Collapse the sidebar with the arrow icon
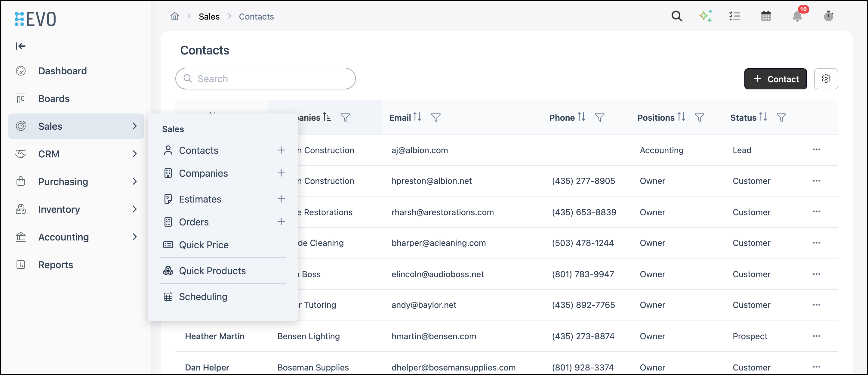The image size is (868, 375). click(20, 46)
